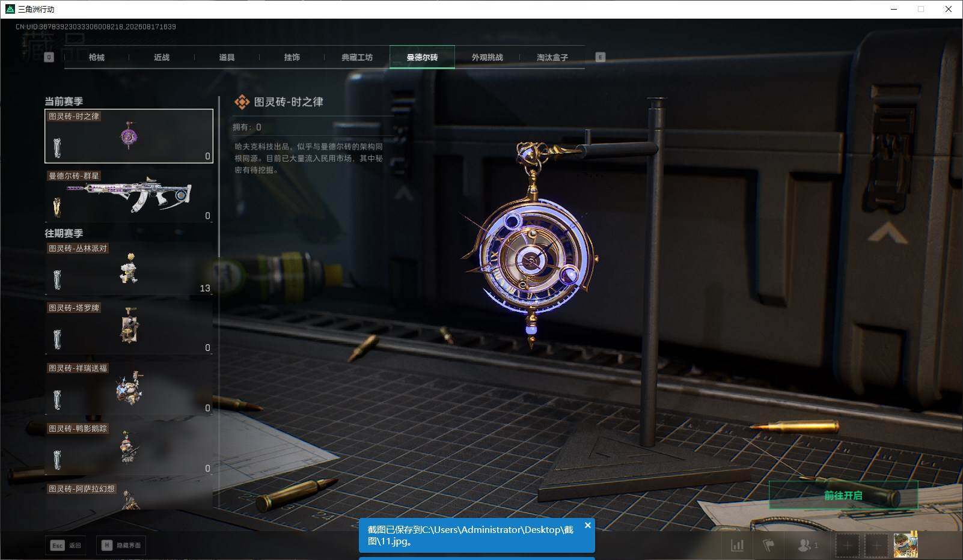Click the CN UID text at top

tap(96, 27)
